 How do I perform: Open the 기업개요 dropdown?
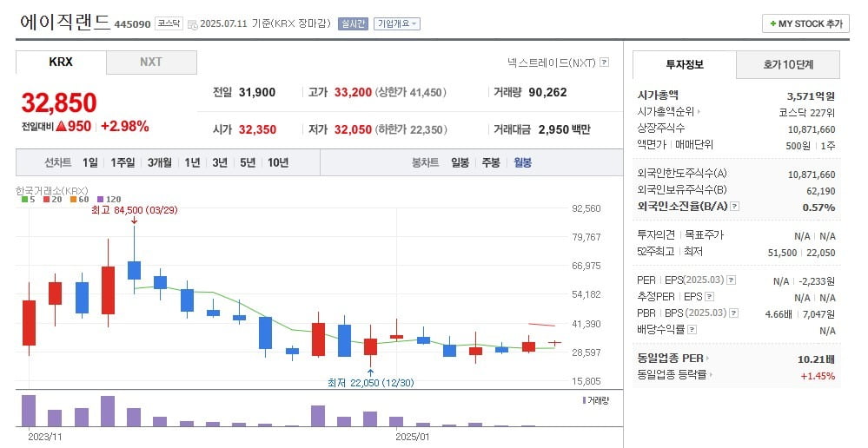tap(397, 23)
